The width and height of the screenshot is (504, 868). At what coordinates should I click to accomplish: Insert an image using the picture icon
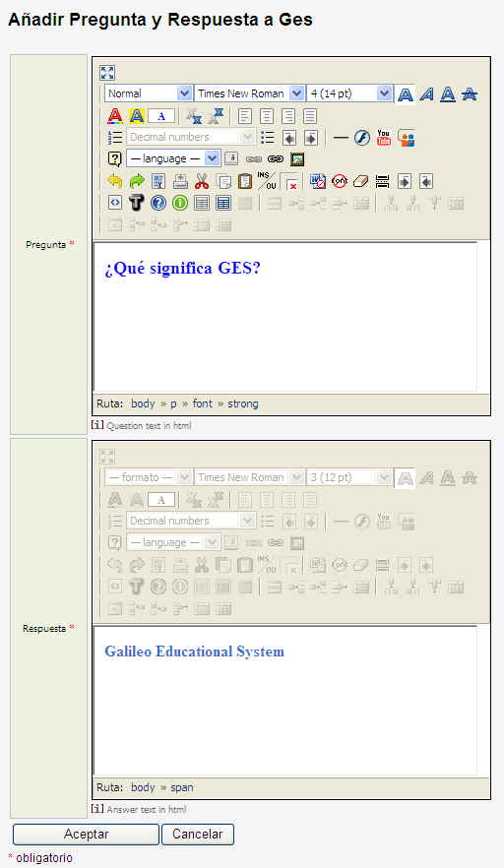297,159
